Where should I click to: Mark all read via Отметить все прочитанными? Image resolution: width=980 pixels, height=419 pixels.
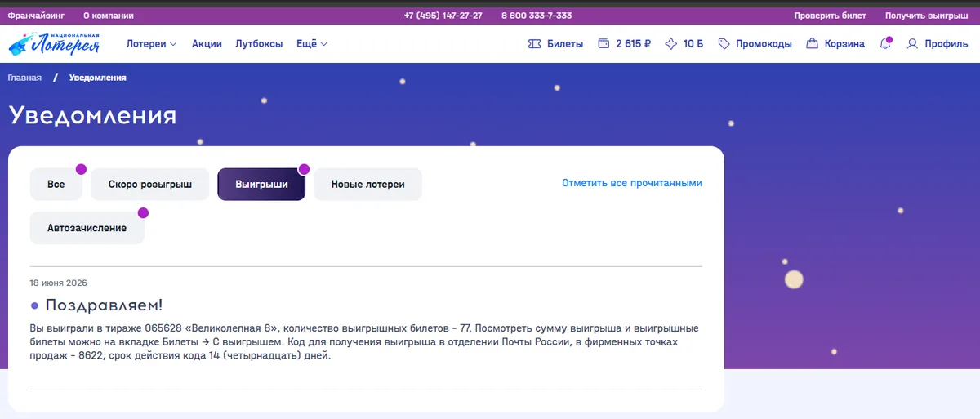click(632, 183)
